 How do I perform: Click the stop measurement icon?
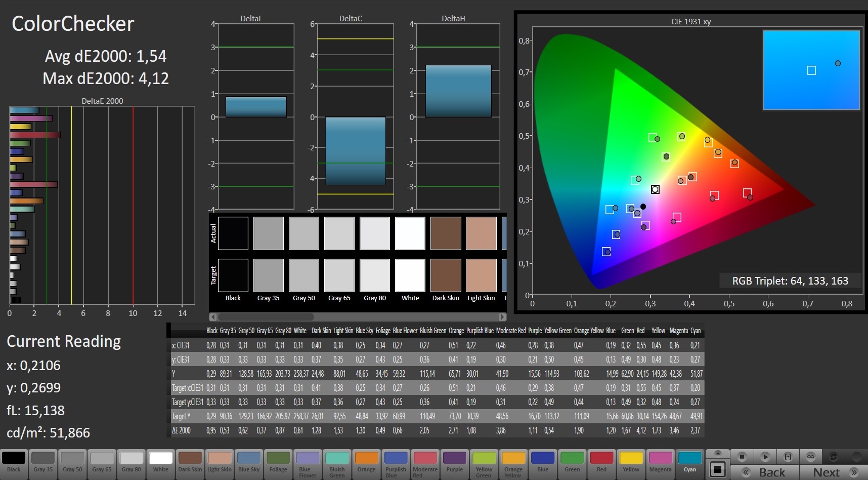click(742, 457)
